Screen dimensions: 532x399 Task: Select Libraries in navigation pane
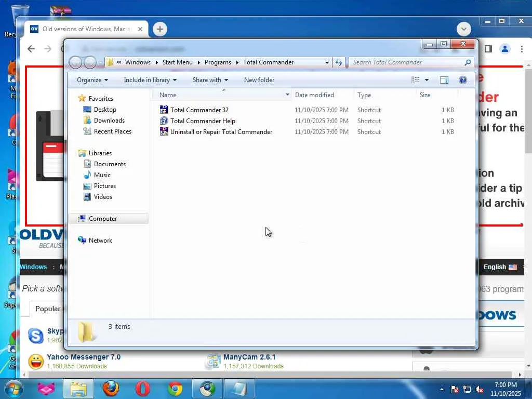tap(100, 153)
